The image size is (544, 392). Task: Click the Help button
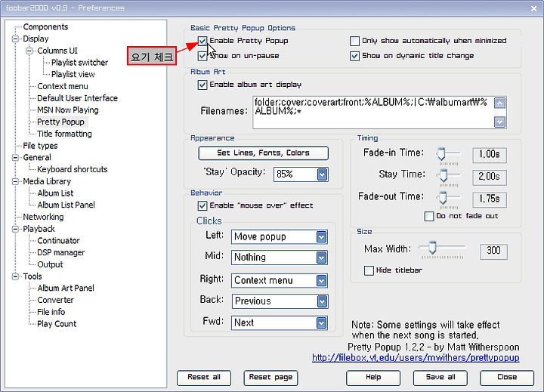pyautogui.click(x=373, y=378)
